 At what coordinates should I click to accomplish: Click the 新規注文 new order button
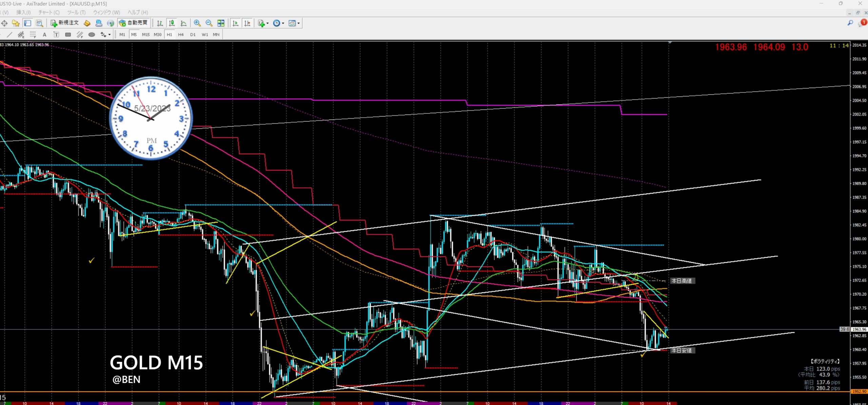pyautogui.click(x=64, y=23)
